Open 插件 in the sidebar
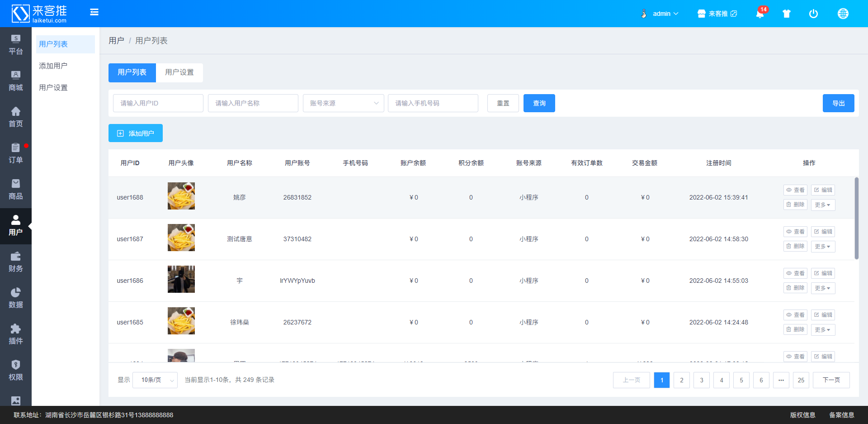 16,335
